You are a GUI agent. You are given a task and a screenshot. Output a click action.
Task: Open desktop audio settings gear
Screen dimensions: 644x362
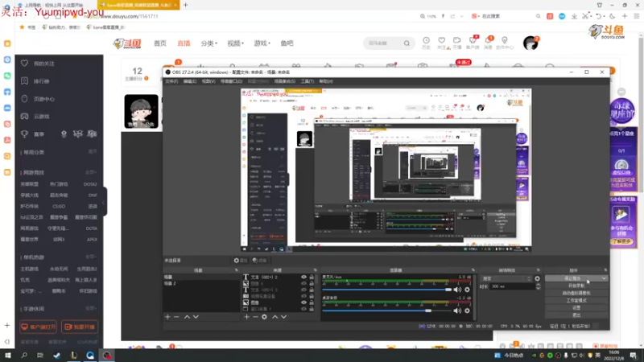coord(467,311)
